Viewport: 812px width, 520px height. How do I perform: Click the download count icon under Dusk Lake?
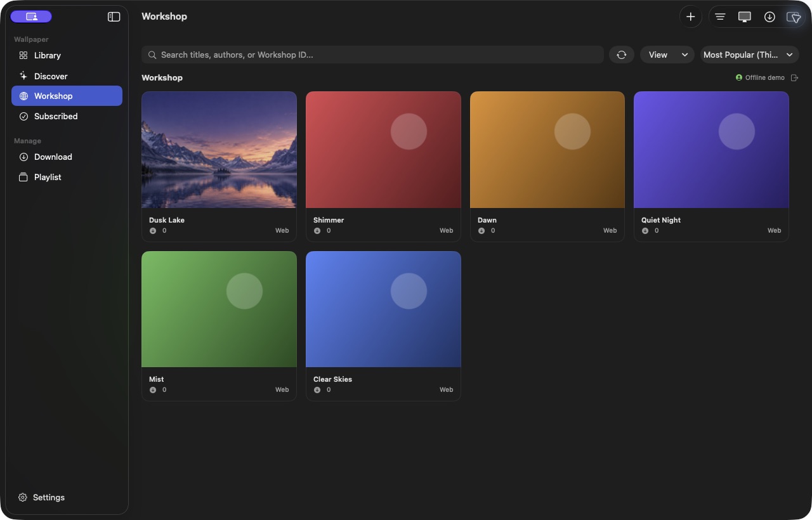point(153,231)
